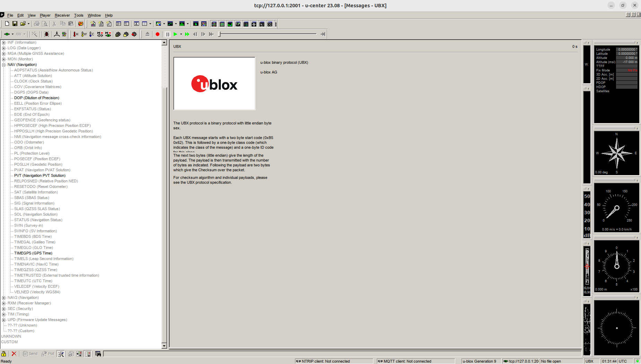The image size is (641, 364).
Task: Expand the NAV2 (Navigation) node
Action: (x=3, y=297)
